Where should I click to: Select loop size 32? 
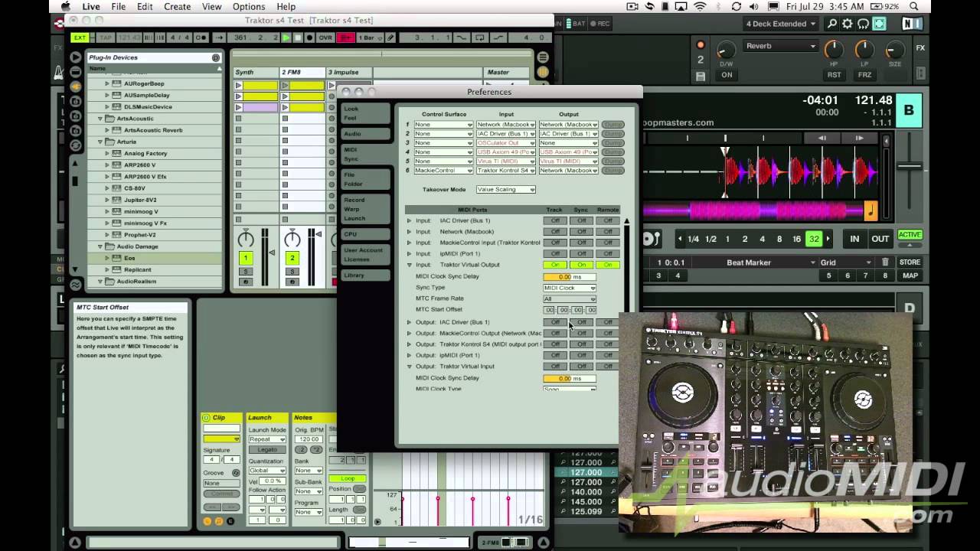pos(814,239)
